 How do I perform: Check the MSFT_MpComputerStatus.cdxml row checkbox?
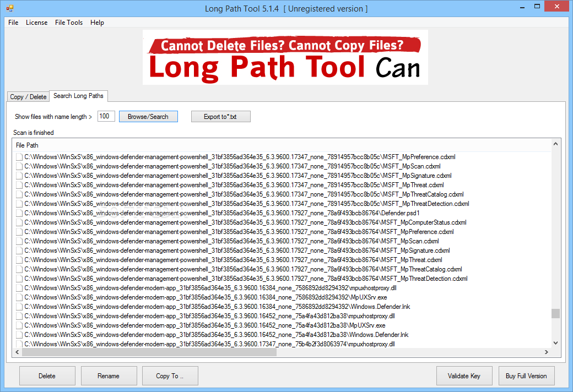[19, 222]
